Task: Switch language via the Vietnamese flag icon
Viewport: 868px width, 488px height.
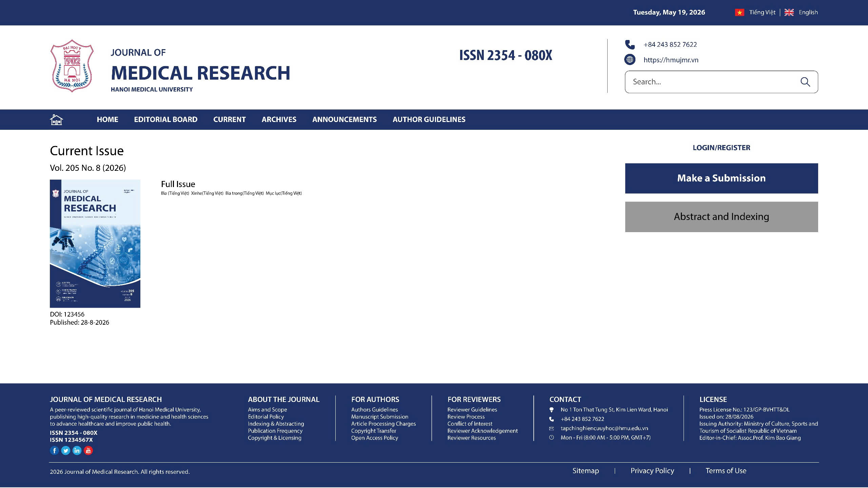Action: (x=739, y=13)
